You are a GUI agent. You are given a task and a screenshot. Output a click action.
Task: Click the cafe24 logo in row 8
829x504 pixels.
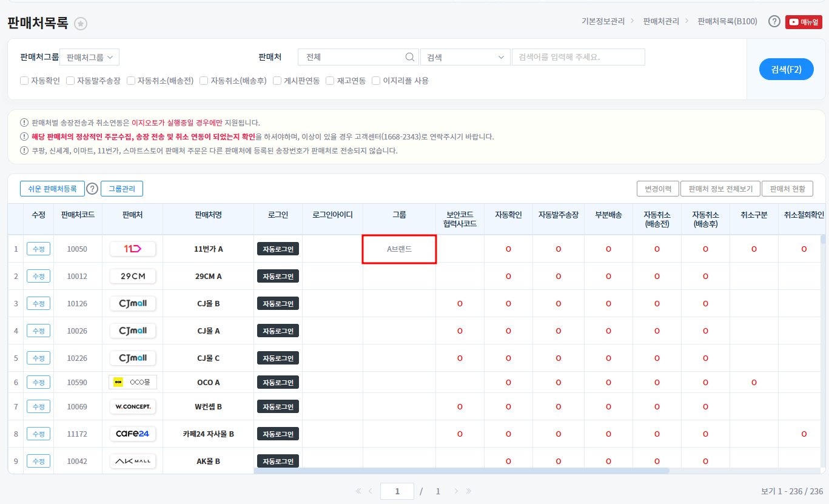pos(133,434)
